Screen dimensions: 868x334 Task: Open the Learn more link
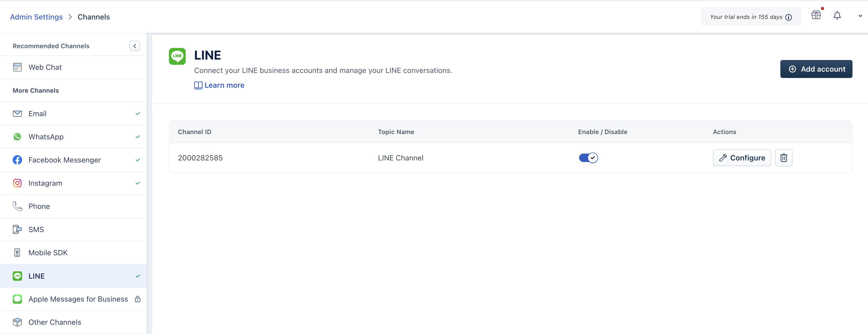pos(224,85)
